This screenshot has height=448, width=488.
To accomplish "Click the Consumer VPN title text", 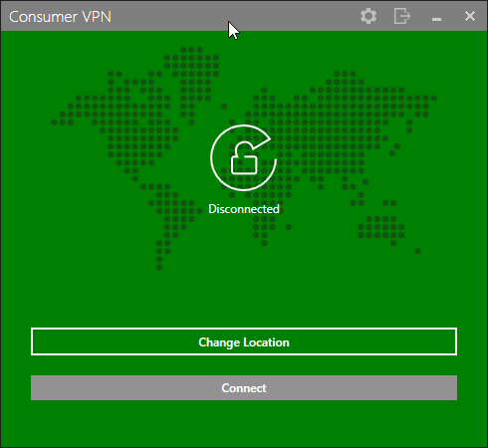I will pyautogui.click(x=60, y=17).
